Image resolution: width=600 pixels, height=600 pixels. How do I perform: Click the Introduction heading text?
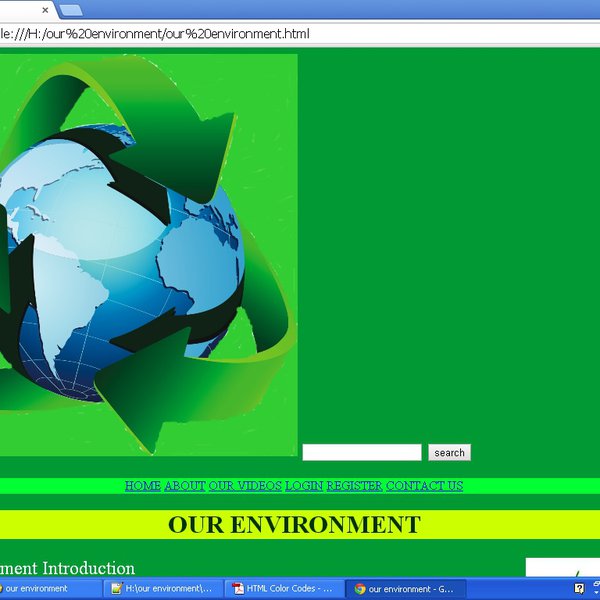point(67,568)
